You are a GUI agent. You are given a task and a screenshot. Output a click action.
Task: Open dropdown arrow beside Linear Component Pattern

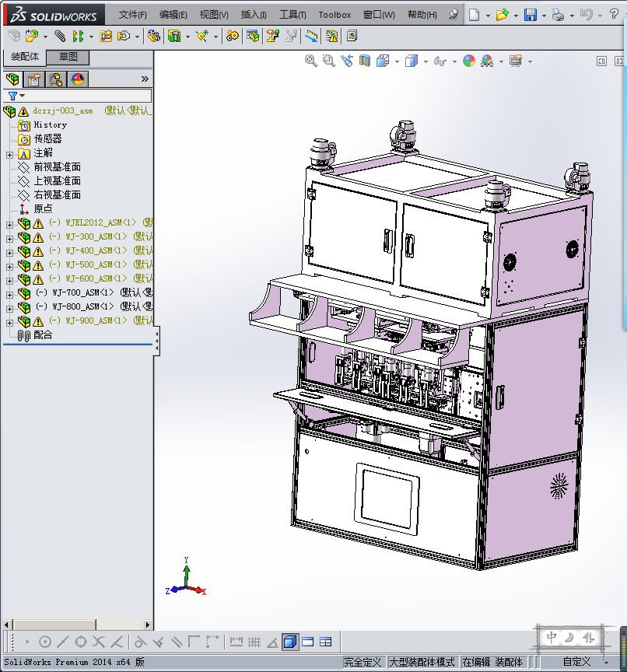pyautogui.click(x=91, y=37)
